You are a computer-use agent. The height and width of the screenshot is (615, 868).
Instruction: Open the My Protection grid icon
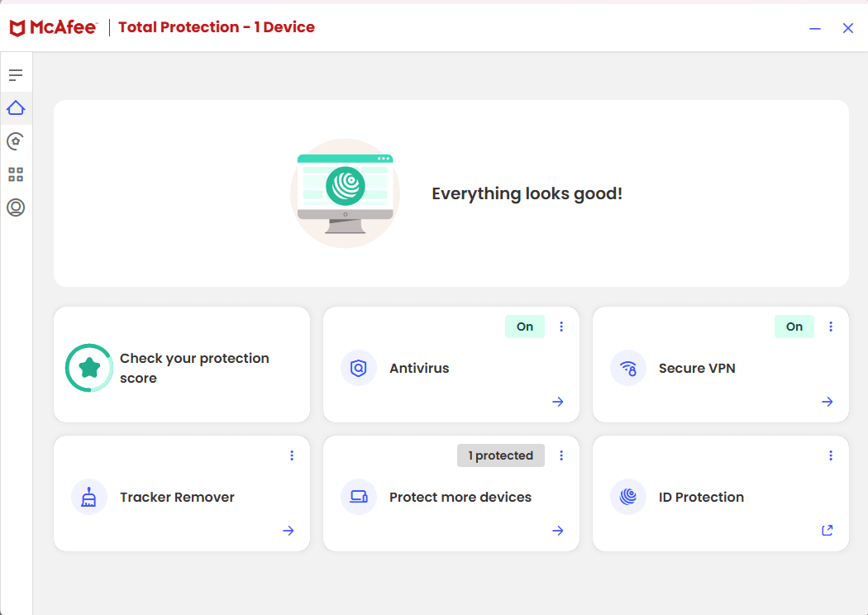(x=16, y=174)
